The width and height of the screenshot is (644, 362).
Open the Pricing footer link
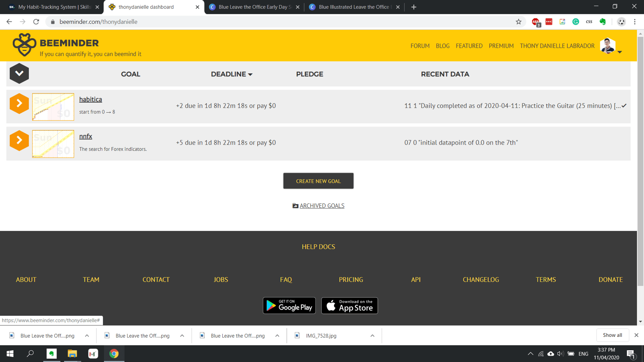tap(351, 279)
